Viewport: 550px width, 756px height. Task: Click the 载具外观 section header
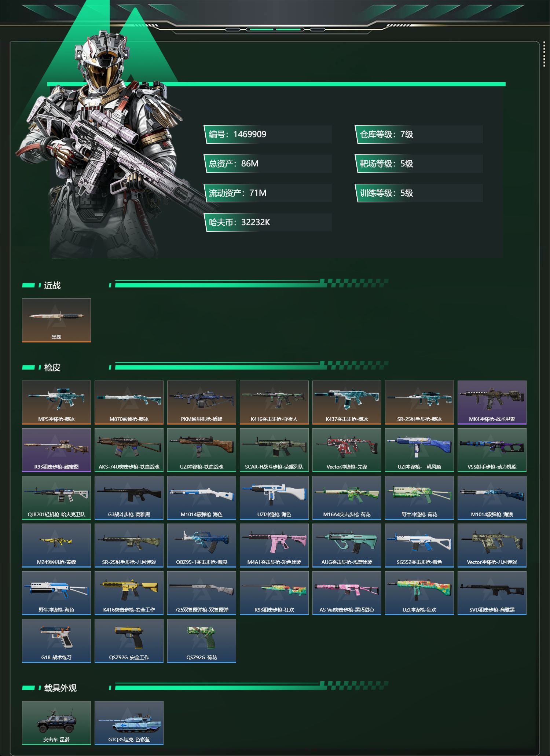click(x=60, y=688)
